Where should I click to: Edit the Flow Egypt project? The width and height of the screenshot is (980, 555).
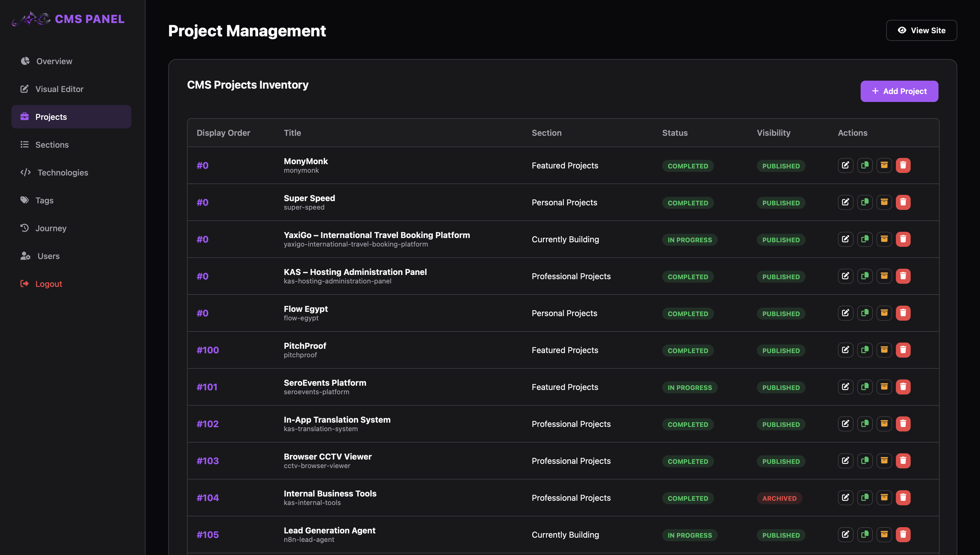tap(845, 313)
